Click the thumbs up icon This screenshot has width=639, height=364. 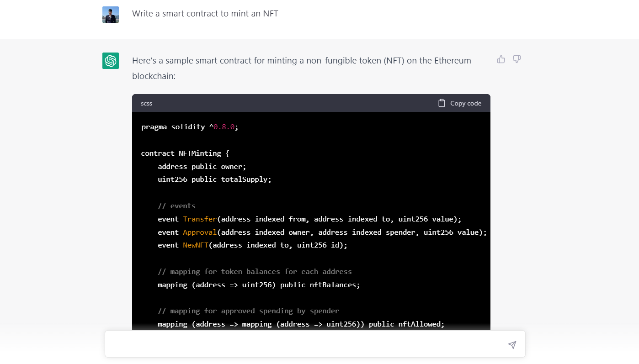point(501,59)
